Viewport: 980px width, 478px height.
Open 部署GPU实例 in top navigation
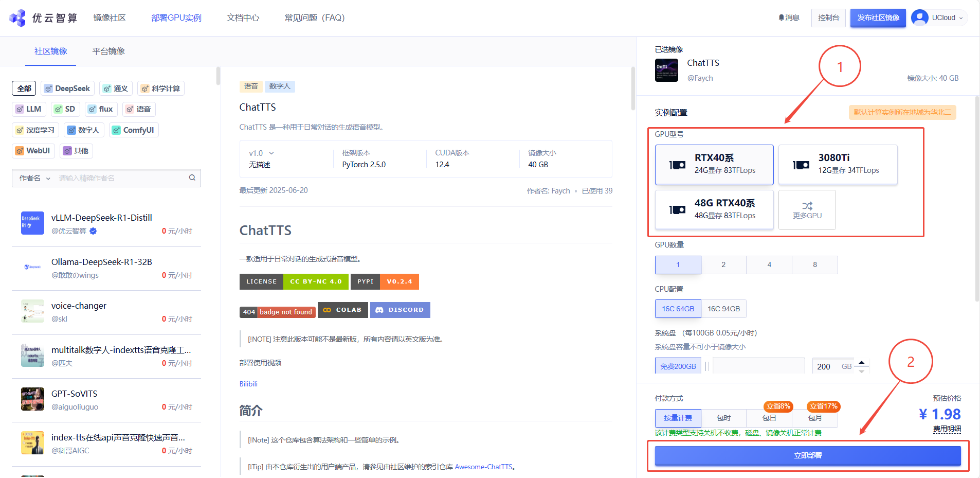click(176, 17)
